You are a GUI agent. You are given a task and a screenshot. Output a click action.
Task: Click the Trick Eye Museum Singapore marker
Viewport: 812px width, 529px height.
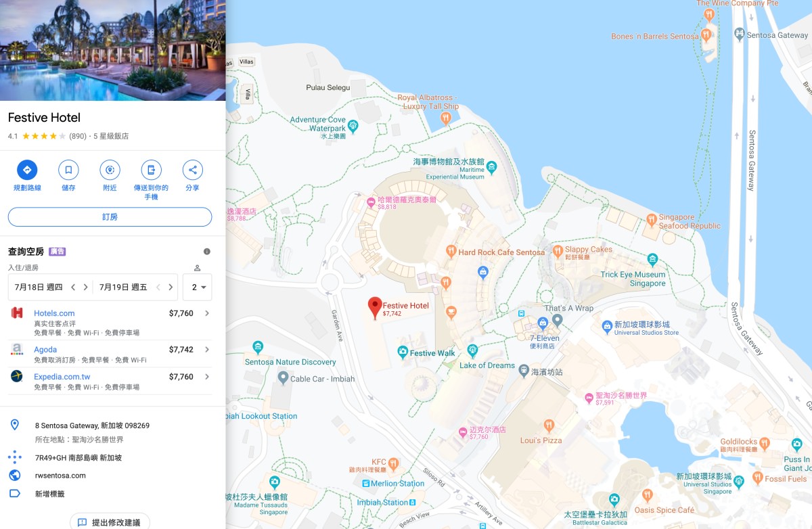652,260
